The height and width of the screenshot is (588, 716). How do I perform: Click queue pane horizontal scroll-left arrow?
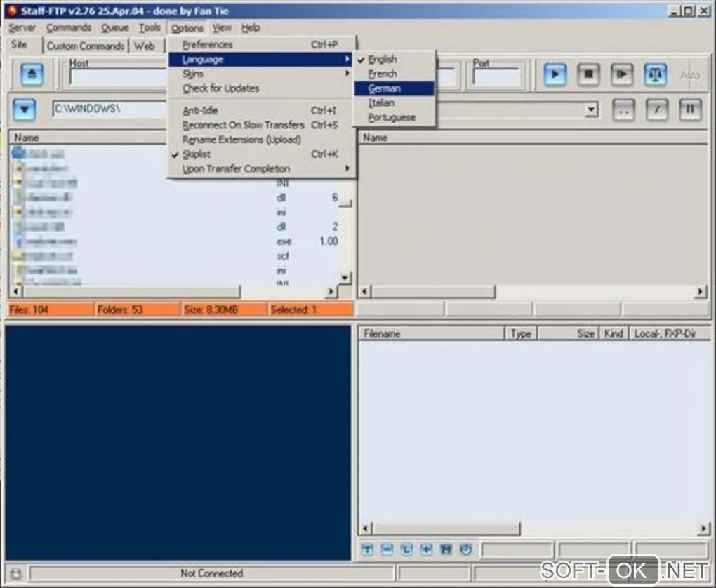[365, 528]
